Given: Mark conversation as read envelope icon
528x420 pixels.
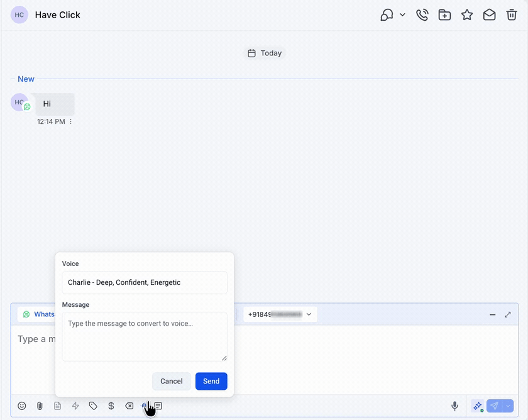Looking at the screenshot, I should tap(489, 15).
